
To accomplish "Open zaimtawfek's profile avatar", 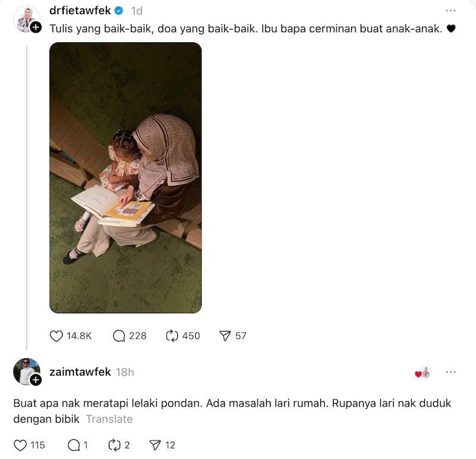I will tap(26, 371).
